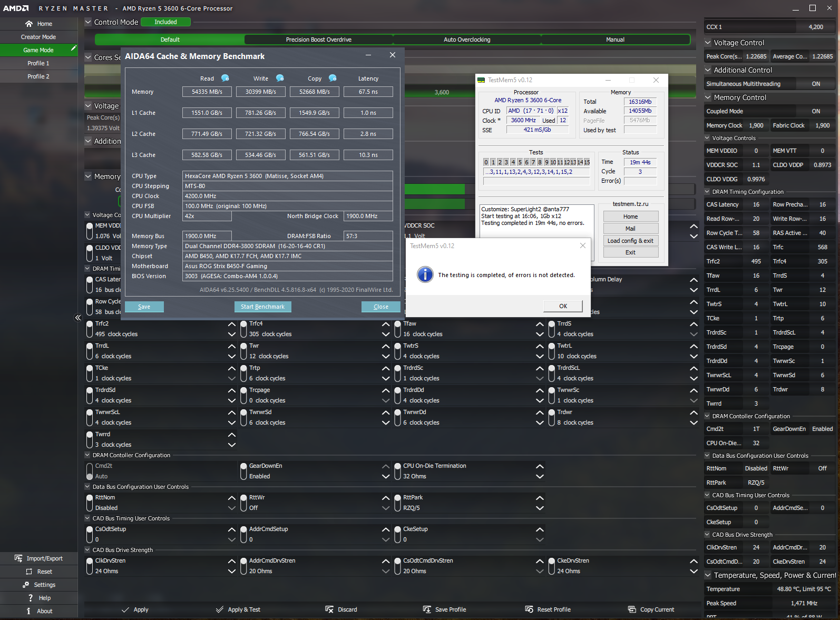
Task: Click the Copy info icon in AIDA64
Action: [x=333, y=78]
